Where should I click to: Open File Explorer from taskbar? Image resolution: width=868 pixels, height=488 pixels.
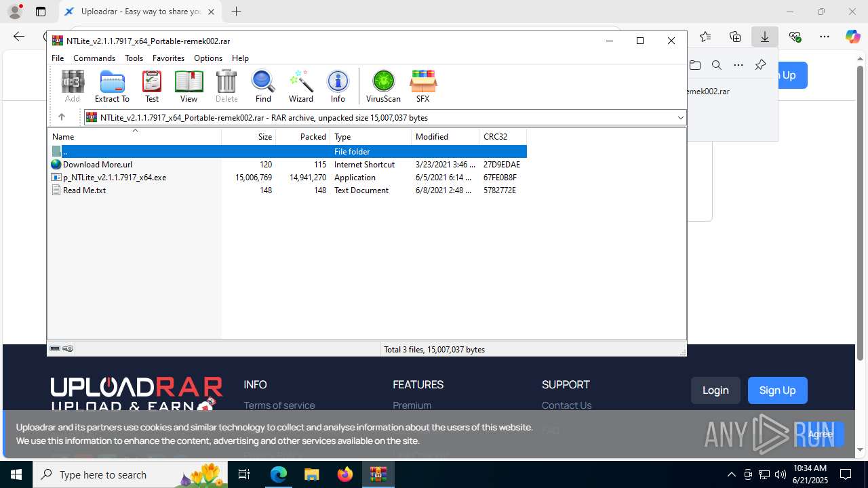(311, 474)
